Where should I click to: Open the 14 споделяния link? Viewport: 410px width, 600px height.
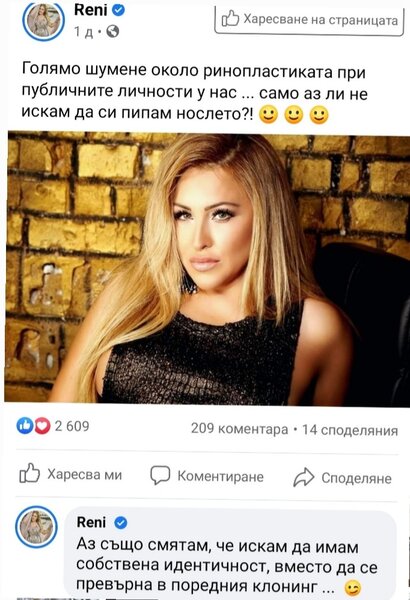[350, 430]
